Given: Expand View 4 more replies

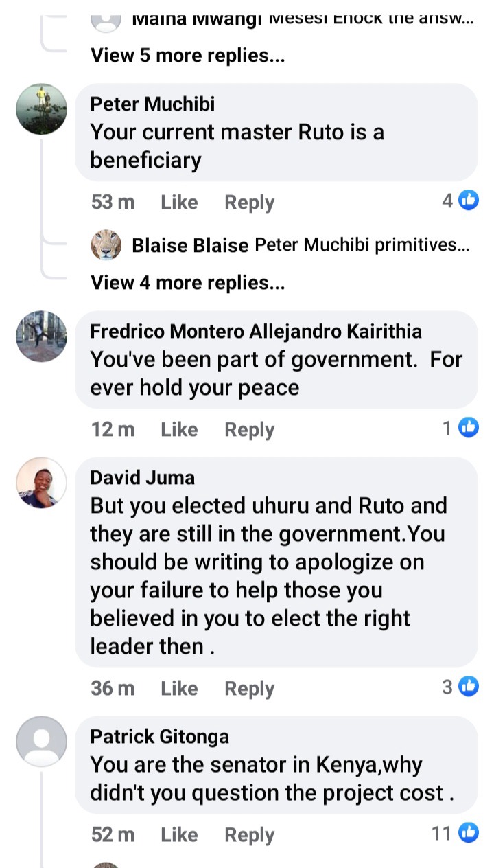Looking at the screenshot, I should [x=188, y=282].
